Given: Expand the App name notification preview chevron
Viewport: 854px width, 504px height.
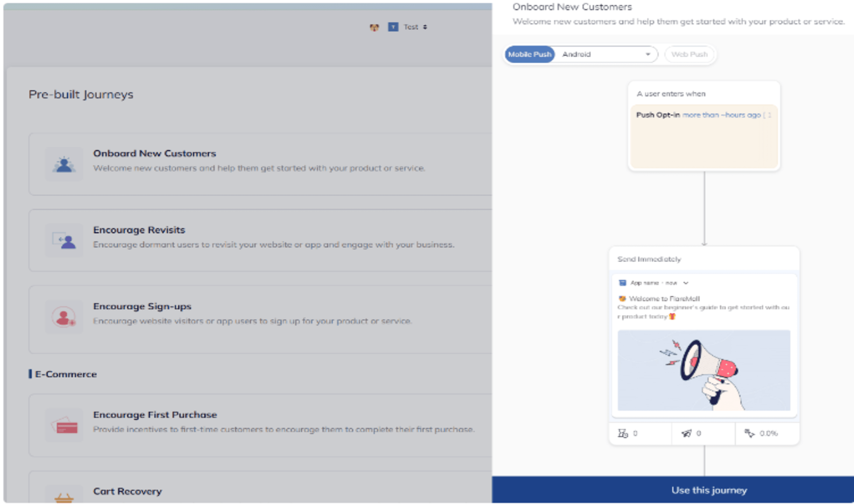Looking at the screenshot, I should click(686, 282).
